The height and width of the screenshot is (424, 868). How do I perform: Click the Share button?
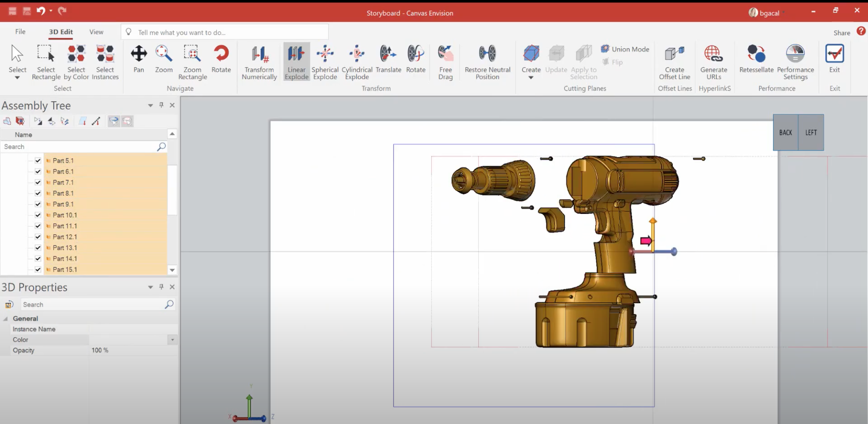pos(842,33)
